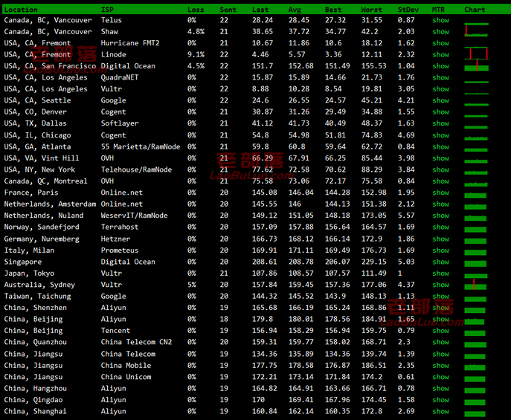Show MTR for Quanzhou China Telecom CN2
Image resolution: width=511 pixels, height=420 pixels.
pyautogui.click(x=440, y=342)
